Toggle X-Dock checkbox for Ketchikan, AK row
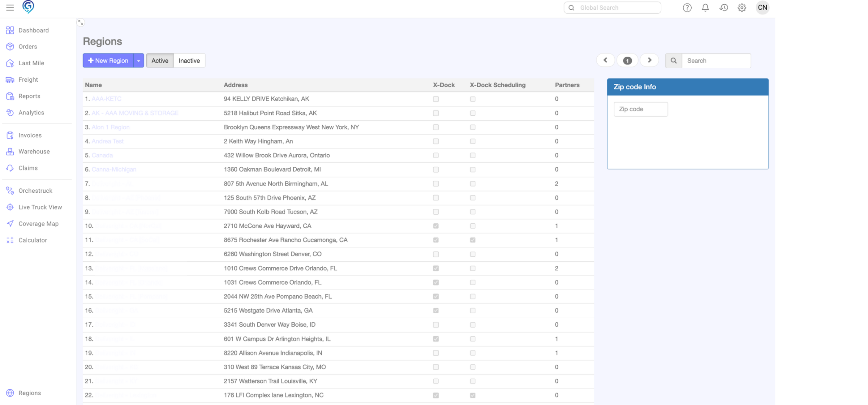This screenshot has height=405, width=868. (x=436, y=99)
